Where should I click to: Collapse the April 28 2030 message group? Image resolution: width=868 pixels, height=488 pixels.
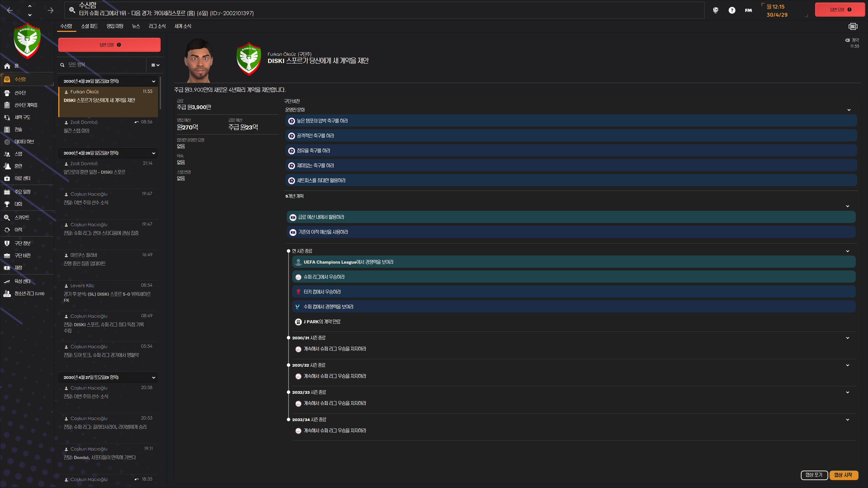[154, 153]
